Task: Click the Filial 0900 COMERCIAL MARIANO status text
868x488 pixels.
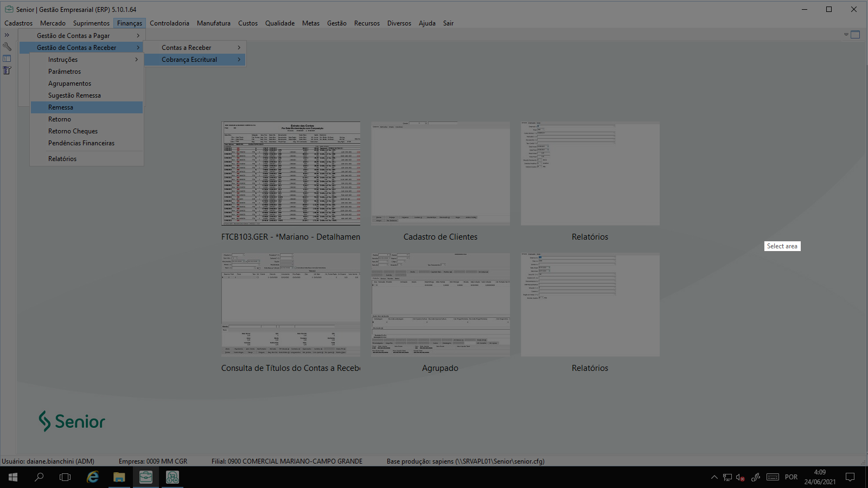Action: (287, 461)
